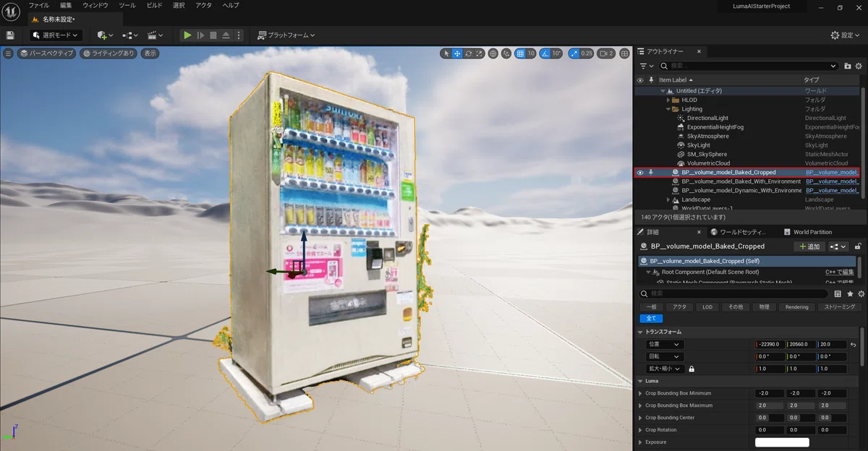
Task: Open the ツール menu
Action: 127,6
